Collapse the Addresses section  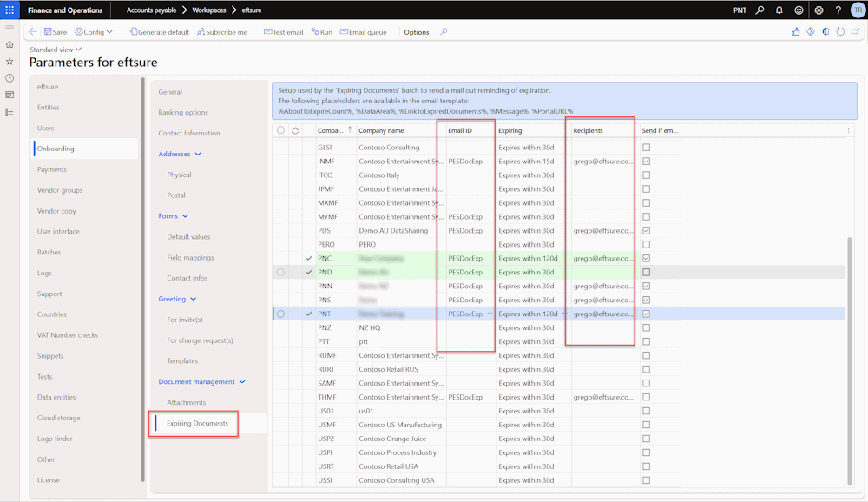tap(180, 154)
